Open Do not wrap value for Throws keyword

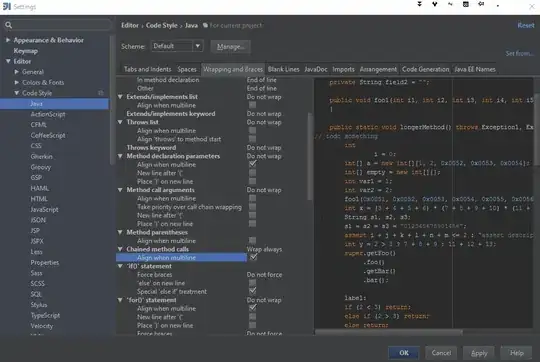click(264, 147)
